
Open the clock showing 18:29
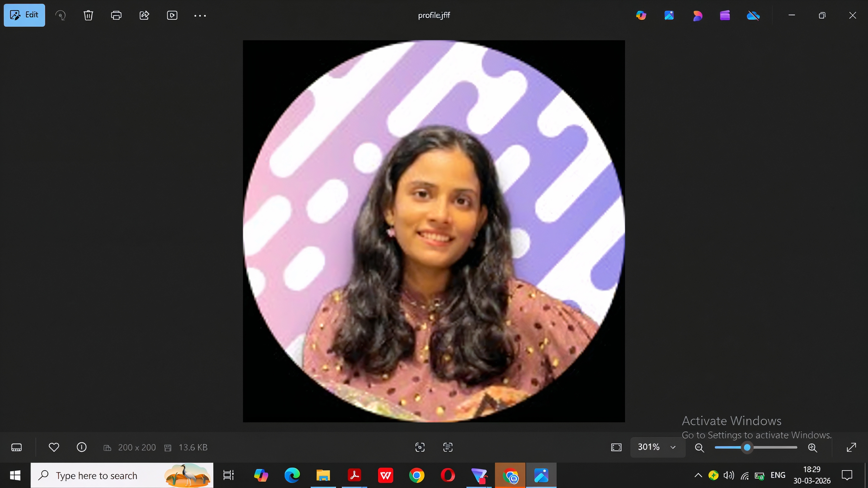tap(812, 475)
